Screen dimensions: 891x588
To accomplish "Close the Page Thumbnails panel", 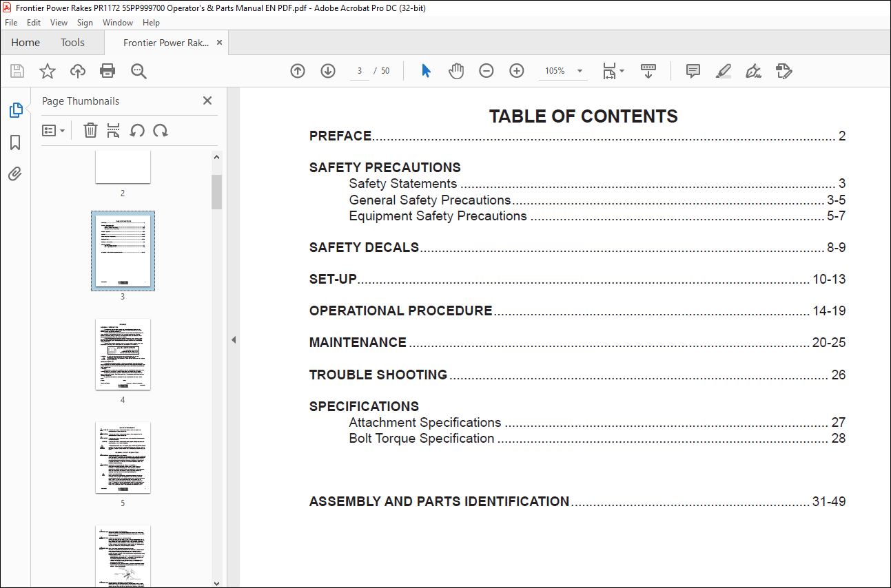I will [207, 101].
